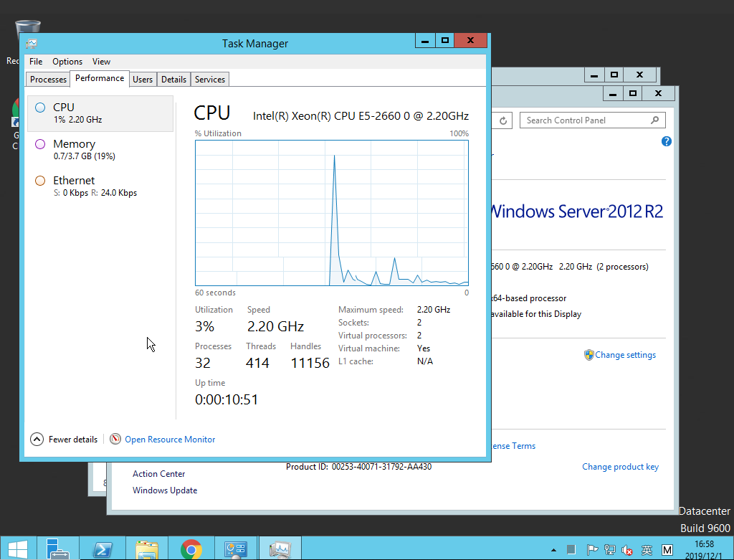
Task: Click Change settings link in System window
Action: (625, 355)
